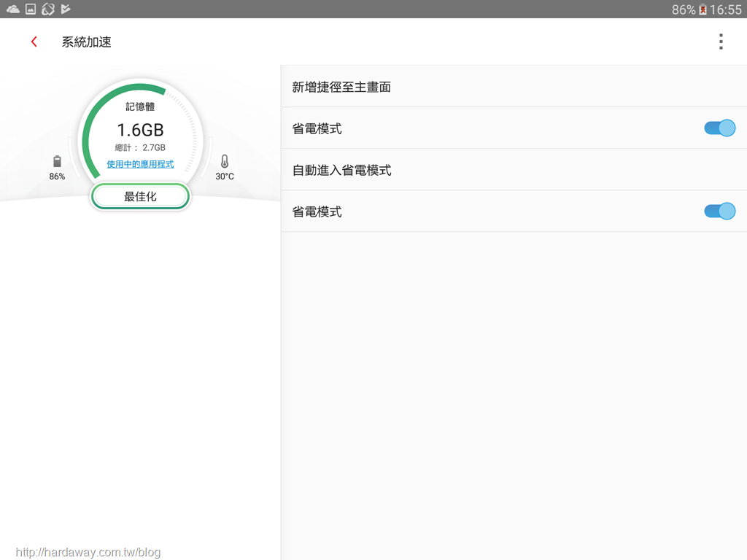Open the three-dot overflow menu

tap(721, 42)
